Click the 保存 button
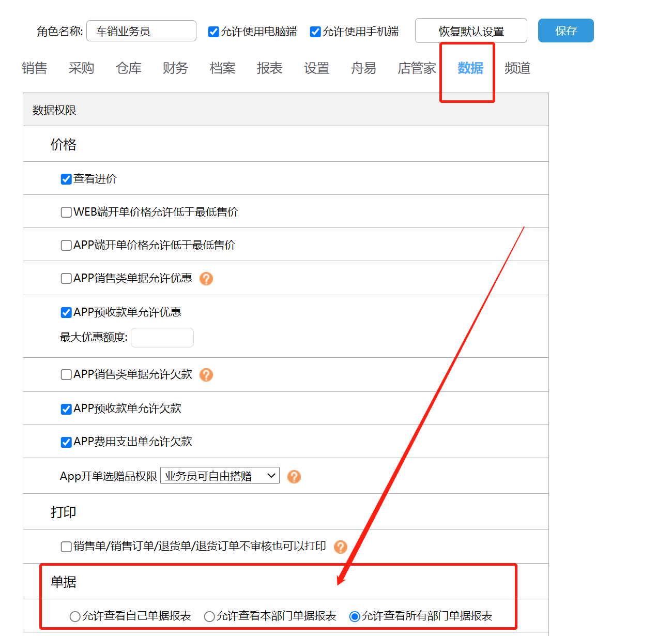The height and width of the screenshot is (636, 672). [x=566, y=31]
